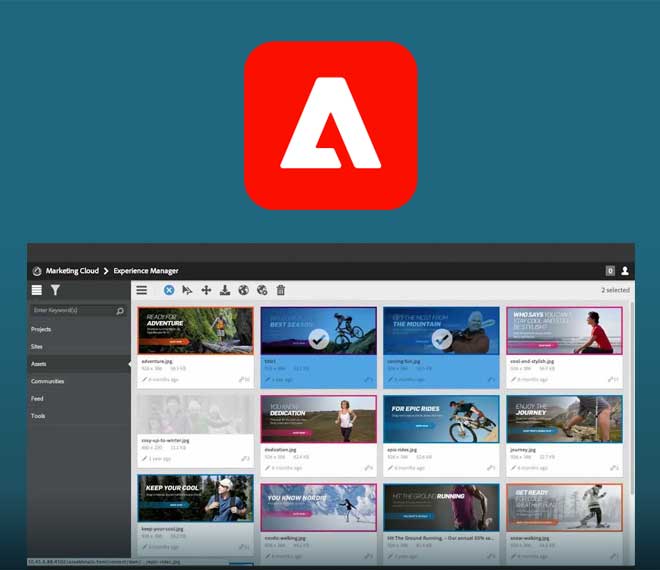Screen dimensions: 660x570
Task: Open the Experience Manager breadcrumb
Action: coord(146,271)
